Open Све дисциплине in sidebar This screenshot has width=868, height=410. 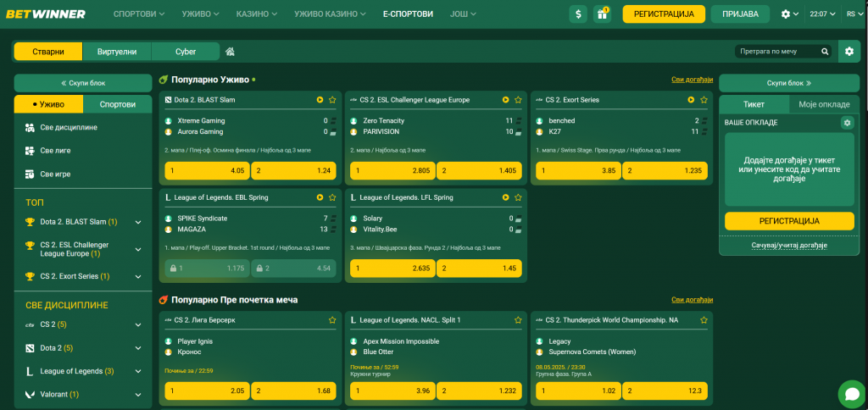click(x=83, y=127)
